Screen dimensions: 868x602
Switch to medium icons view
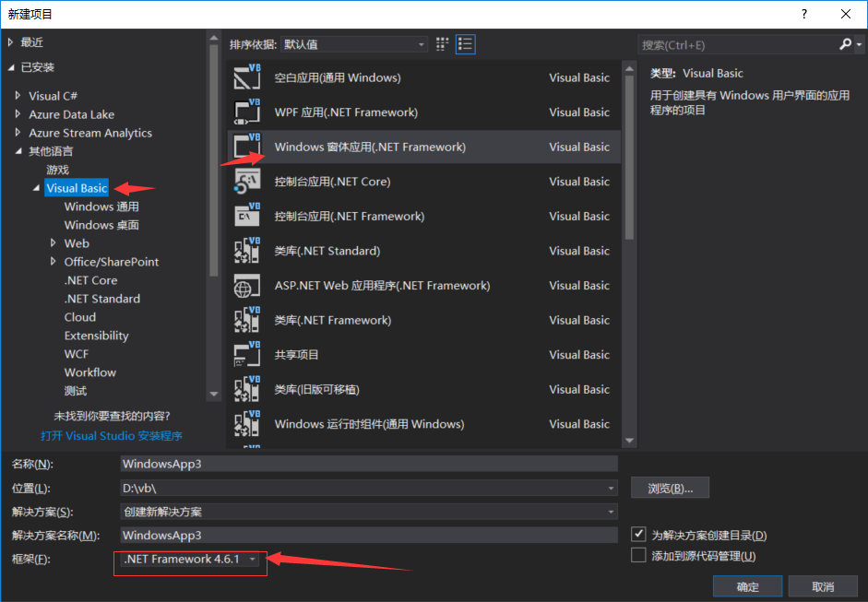click(x=441, y=43)
